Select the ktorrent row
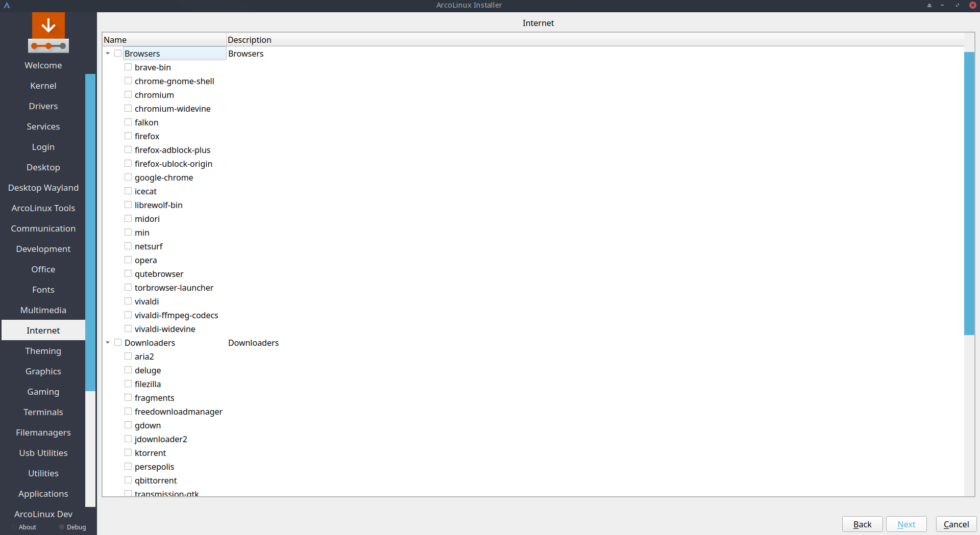The width and height of the screenshot is (980, 535). click(150, 453)
